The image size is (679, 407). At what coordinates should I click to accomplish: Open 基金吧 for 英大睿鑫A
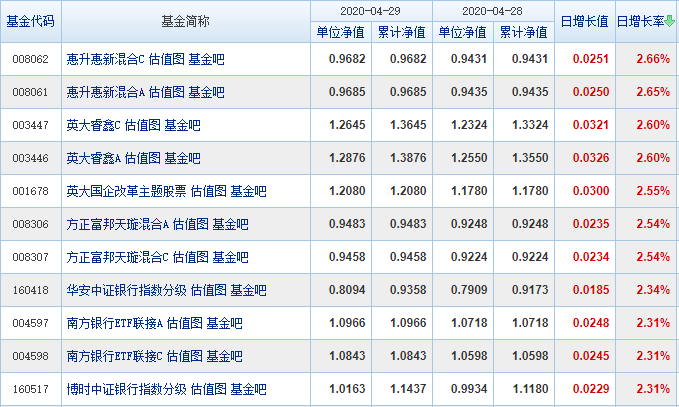[183, 158]
